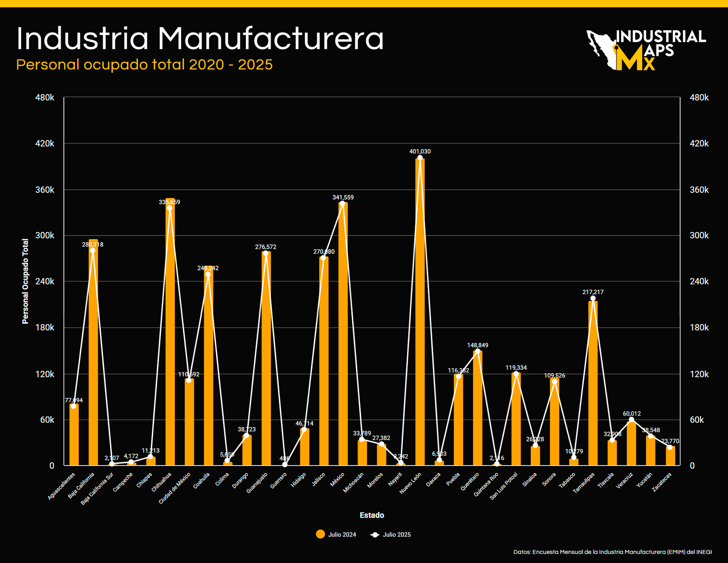728x563 pixels.
Task: Toggle the Julio 2025 legend entry
Action: pyautogui.click(x=396, y=535)
